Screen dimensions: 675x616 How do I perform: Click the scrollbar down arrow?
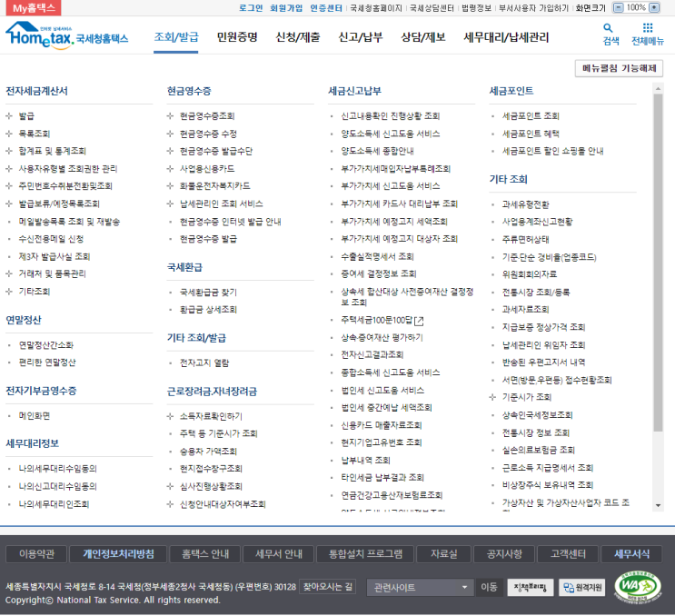(x=658, y=505)
